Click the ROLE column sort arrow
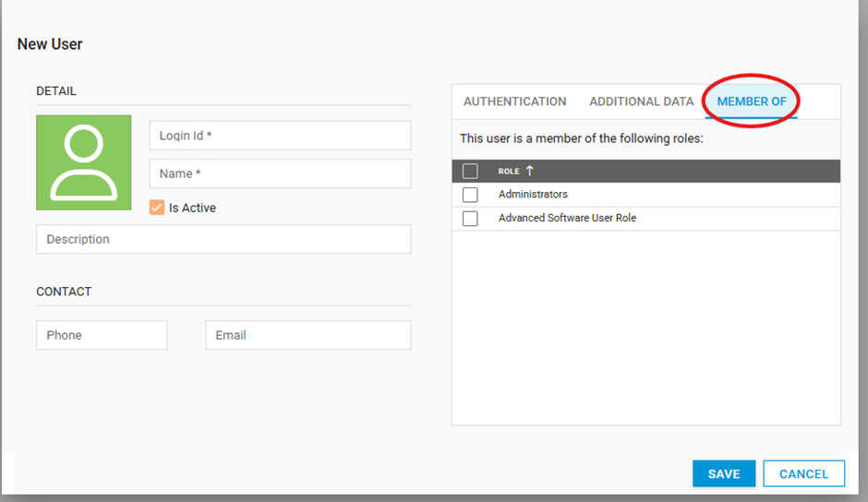The height and width of the screenshot is (502, 868). [x=529, y=171]
